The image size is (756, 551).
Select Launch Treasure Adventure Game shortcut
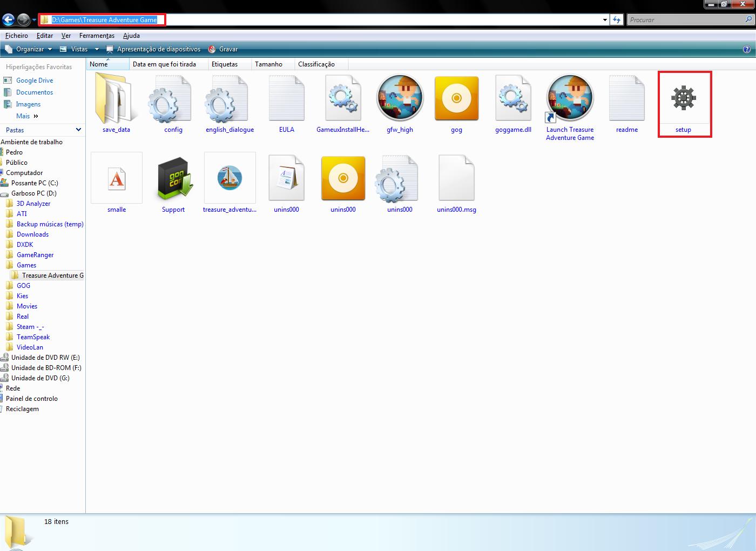click(x=570, y=98)
